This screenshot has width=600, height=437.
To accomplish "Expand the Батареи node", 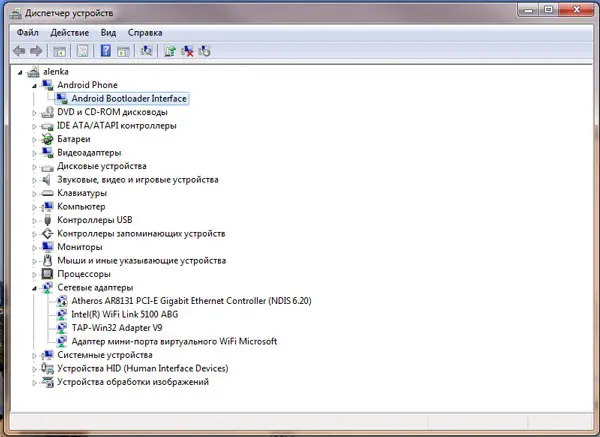I will coord(34,140).
